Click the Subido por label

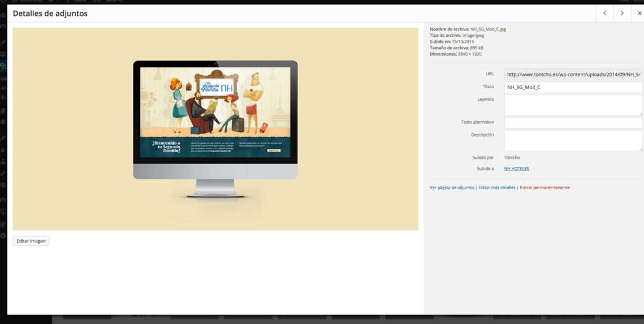tap(483, 158)
